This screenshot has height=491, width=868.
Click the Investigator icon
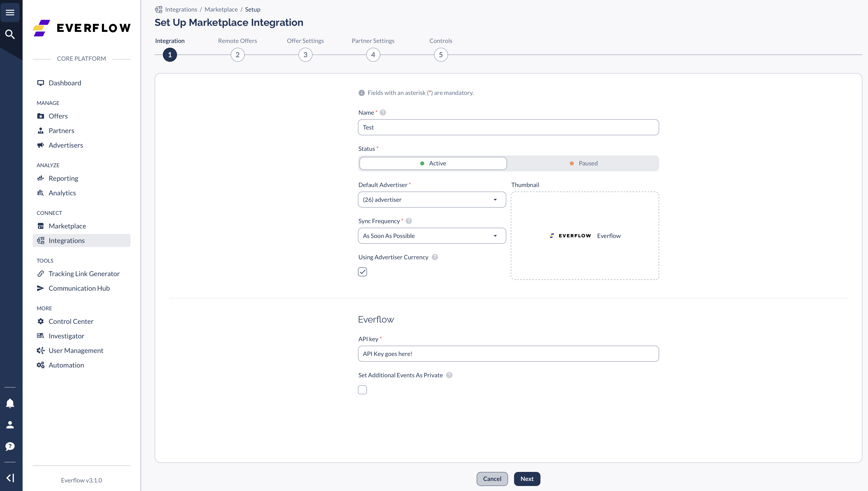[x=40, y=336]
